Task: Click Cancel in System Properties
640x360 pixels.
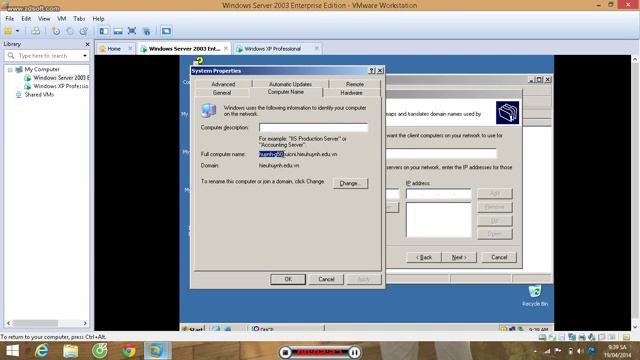Action: 326,279
